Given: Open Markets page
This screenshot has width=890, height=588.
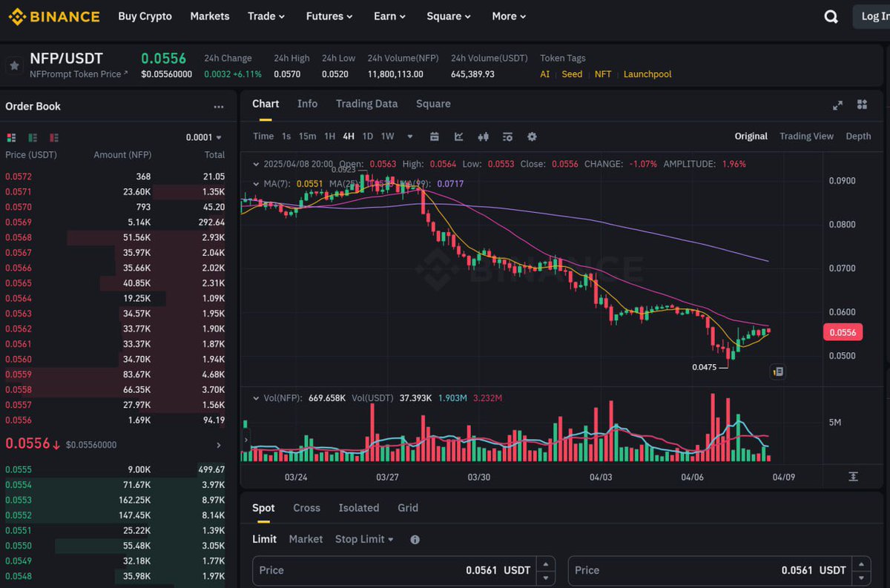Looking at the screenshot, I should (210, 16).
